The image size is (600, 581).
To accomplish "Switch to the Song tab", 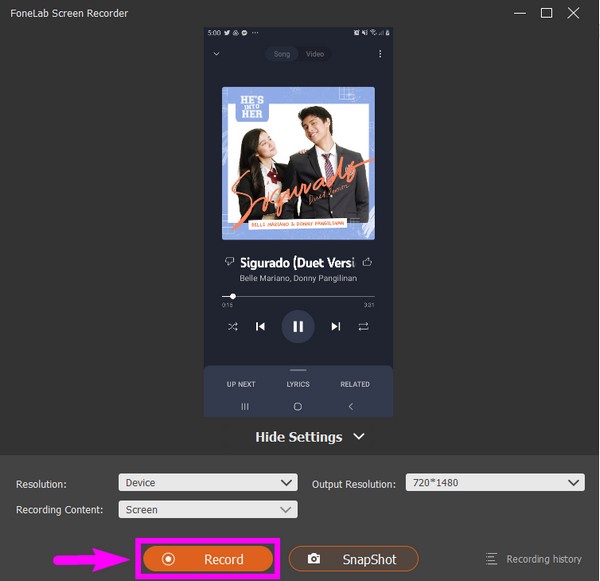I will pyautogui.click(x=282, y=54).
